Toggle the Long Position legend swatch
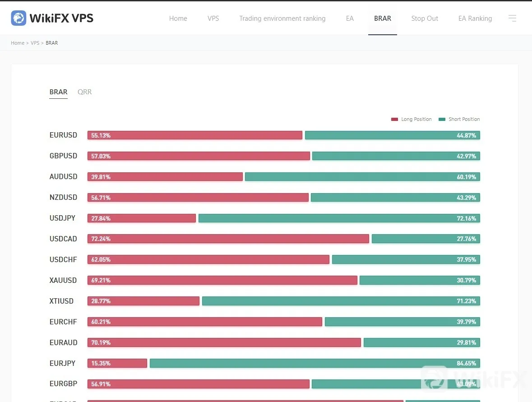The width and height of the screenshot is (532, 402). tap(394, 120)
